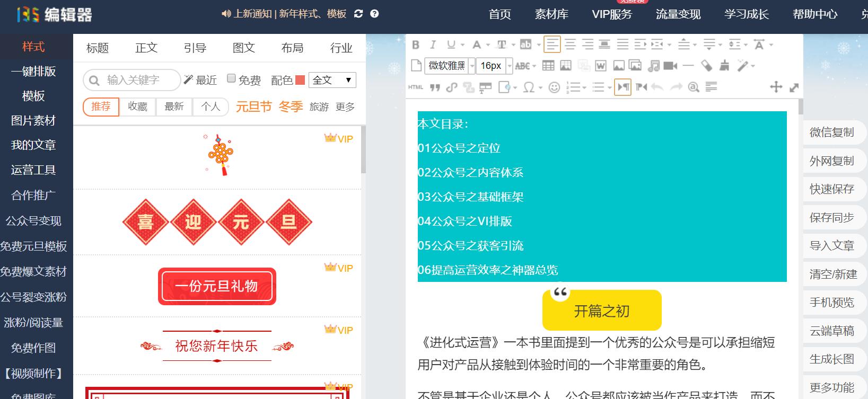
Task: Expand the special character Ω dropdown
Action: click(x=540, y=87)
